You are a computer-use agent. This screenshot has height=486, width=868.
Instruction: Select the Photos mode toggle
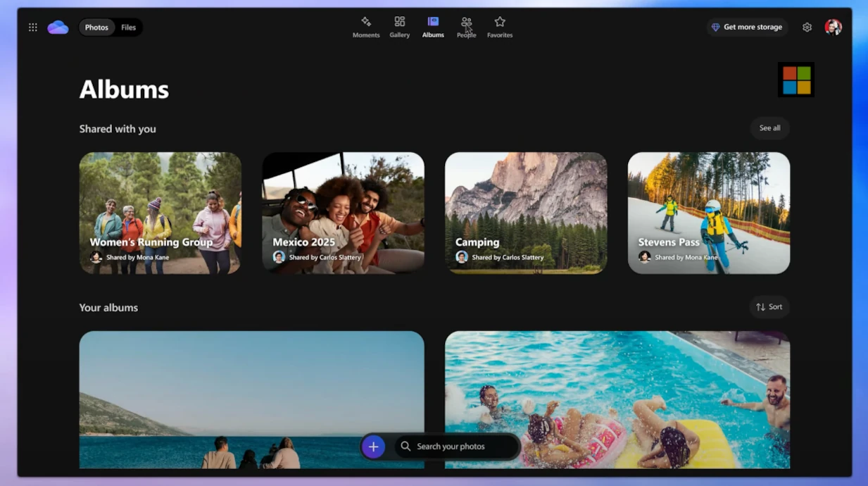pos(96,27)
